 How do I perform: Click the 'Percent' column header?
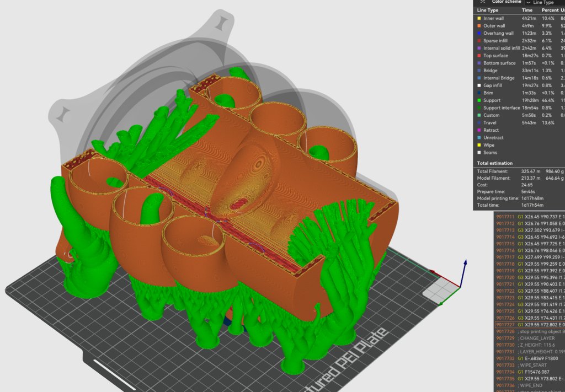click(550, 10)
